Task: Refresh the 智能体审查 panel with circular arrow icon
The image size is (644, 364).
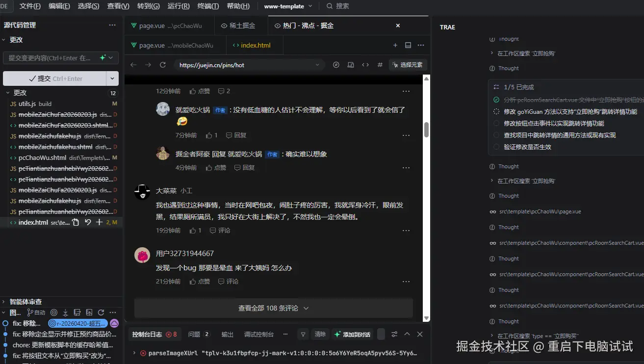Action: pos(101,312)
